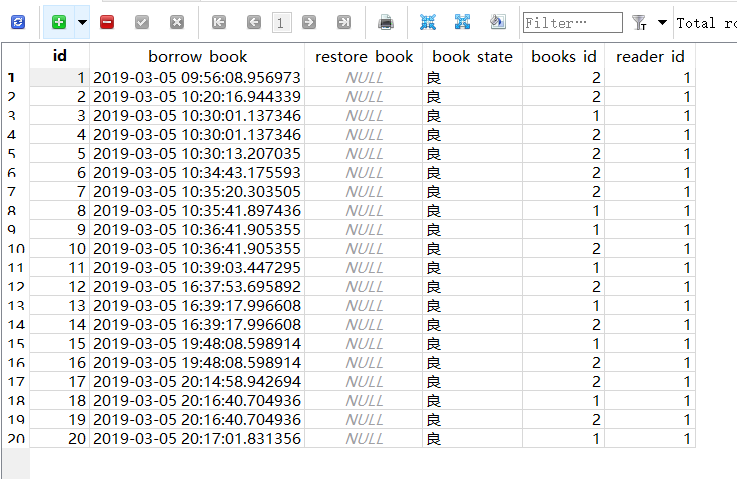Select cell '2019-03-05 16:37:53.695892'
This screenshot has height=479, width=737.
[x=197, y=287]
